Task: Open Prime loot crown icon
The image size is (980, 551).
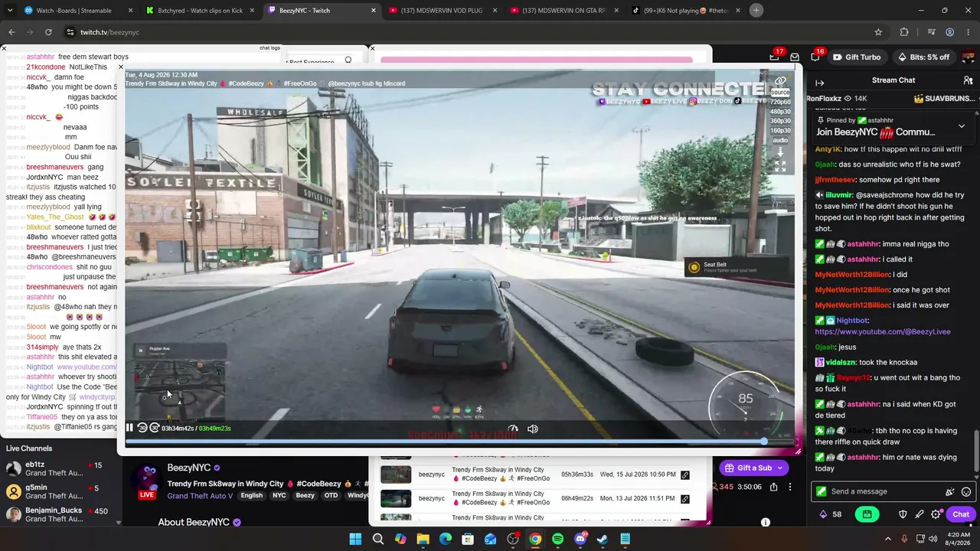Action: tap(774, 57)
